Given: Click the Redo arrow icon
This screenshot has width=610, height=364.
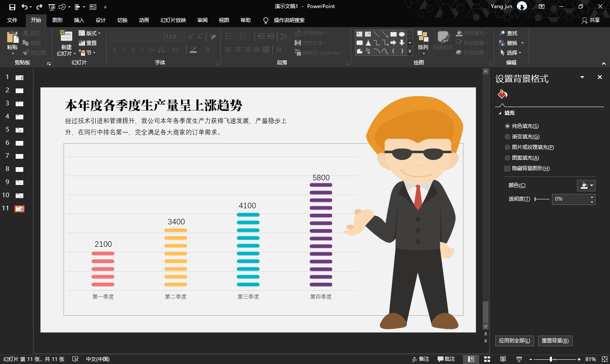Looking at the screenshot, I should 39,7.
